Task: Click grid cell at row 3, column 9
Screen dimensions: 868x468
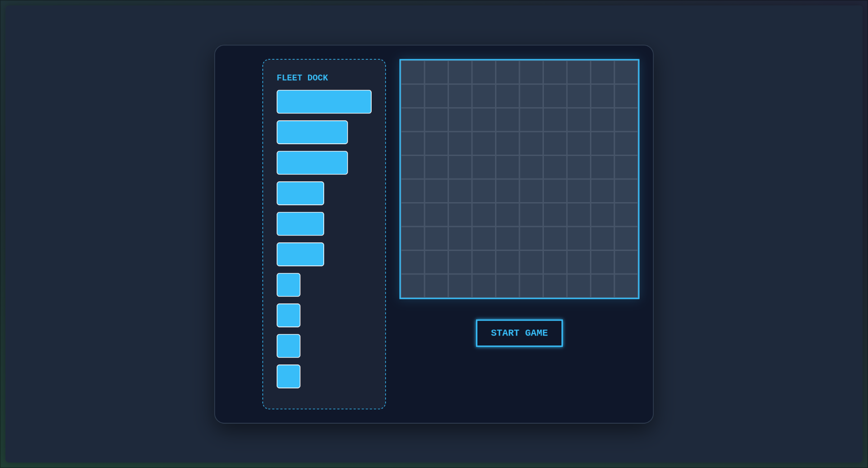Action: (603, 120)
